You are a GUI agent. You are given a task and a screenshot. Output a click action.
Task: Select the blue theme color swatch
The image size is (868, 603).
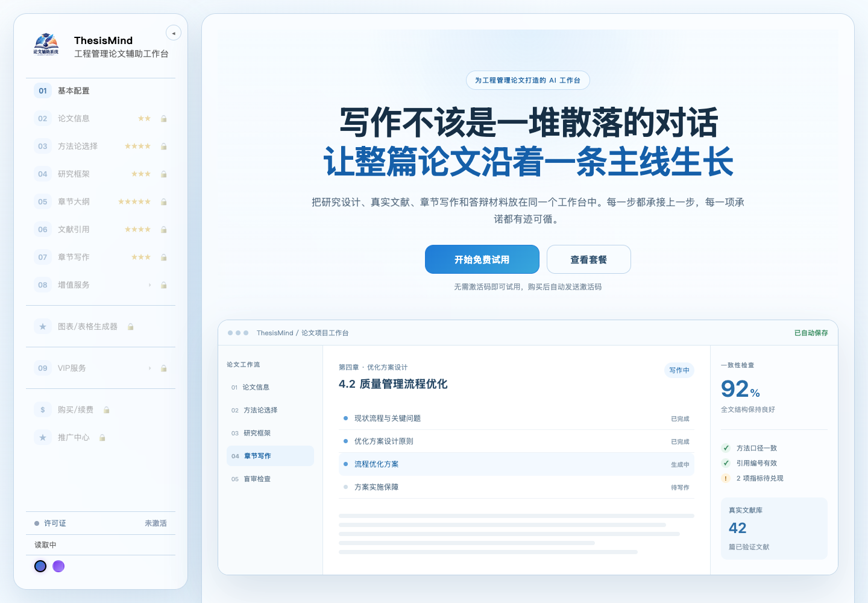pos(40,566)
